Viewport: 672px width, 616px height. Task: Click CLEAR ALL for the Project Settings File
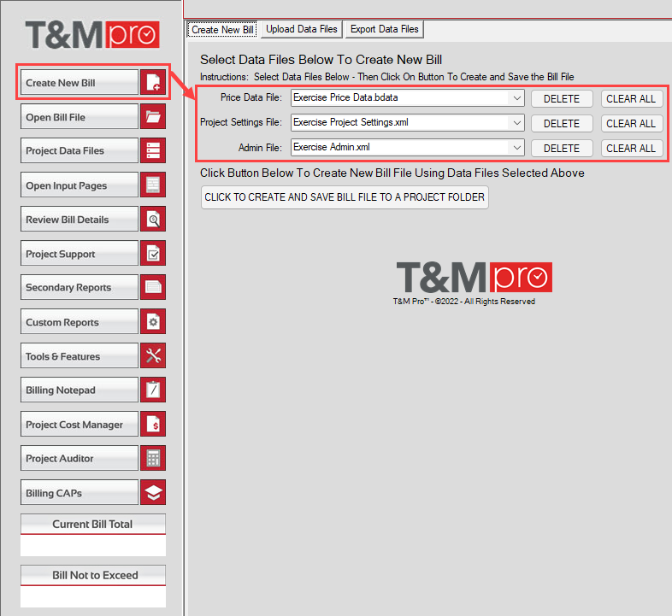pos(631,124)
